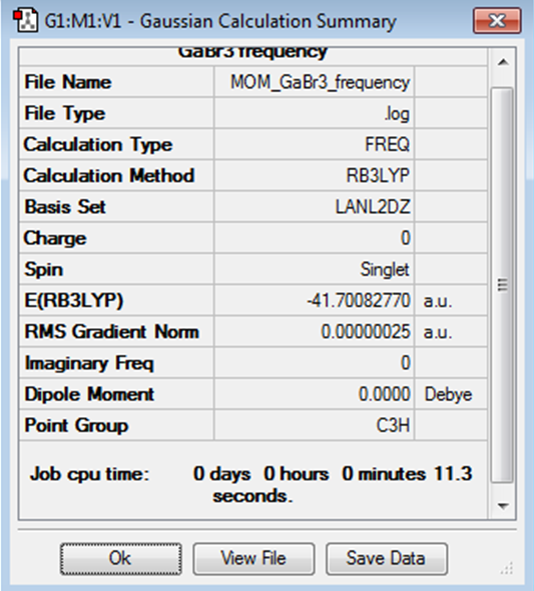Click the Dipole Moment value cell

point(314,394)
